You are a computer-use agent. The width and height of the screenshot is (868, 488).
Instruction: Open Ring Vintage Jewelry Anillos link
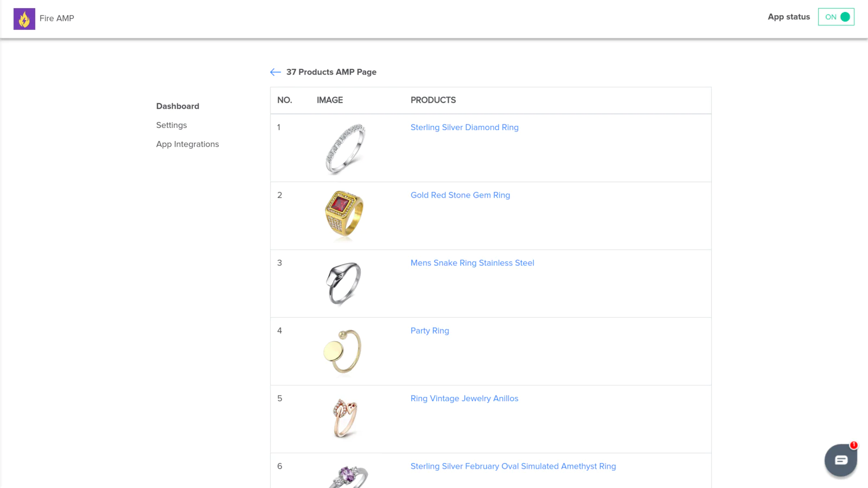coord(464,399)
